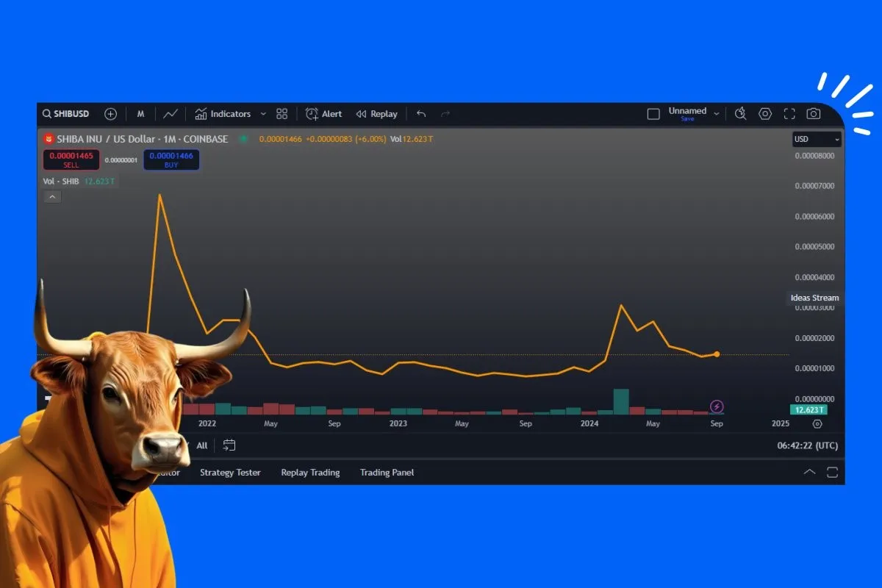
Task: Click the red SELL price button
Action: [71, 159]
